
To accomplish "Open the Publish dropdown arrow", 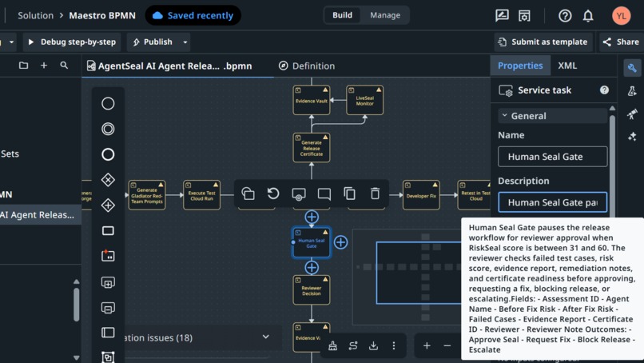I will point(185,42).
